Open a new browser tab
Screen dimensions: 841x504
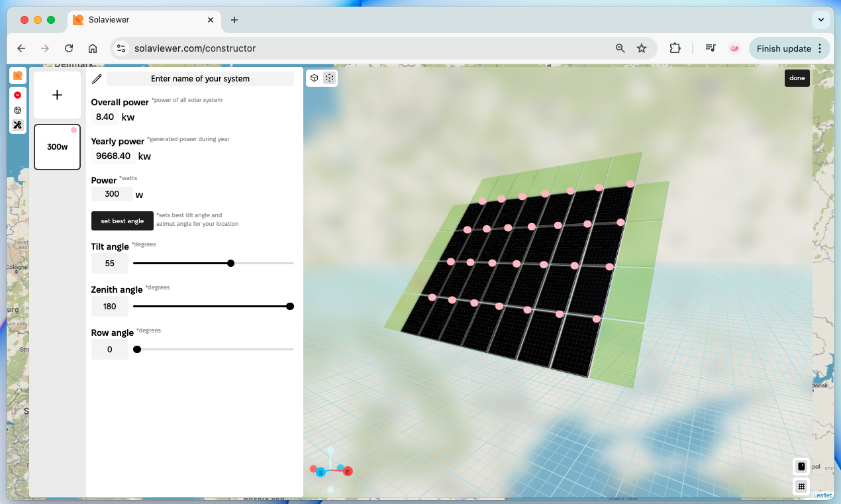(234, 20)
